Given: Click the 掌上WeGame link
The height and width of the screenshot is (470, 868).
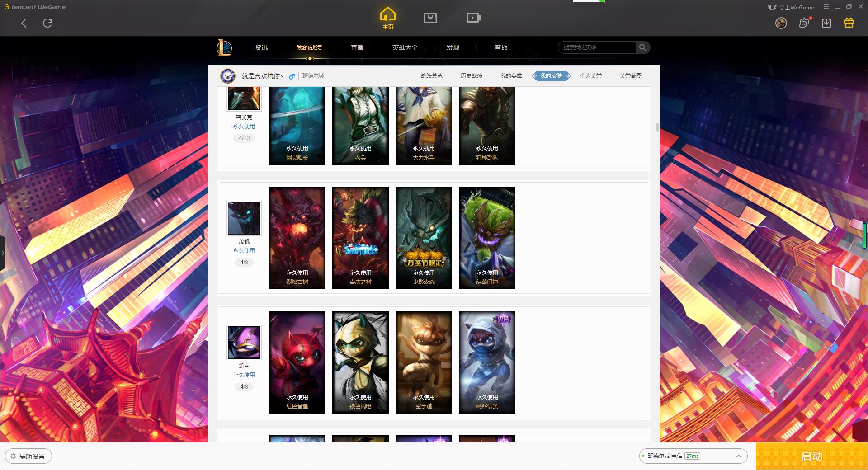Looking at the screenshot, I should click(791, 7).
